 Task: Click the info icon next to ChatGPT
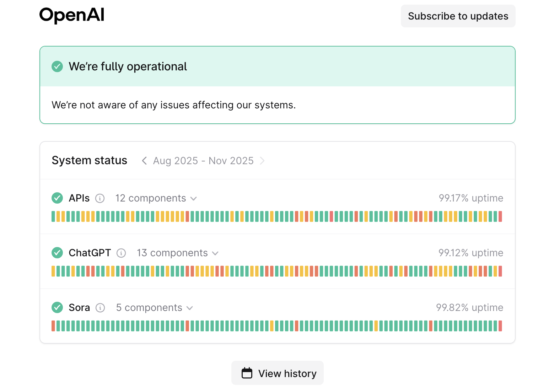[x=121, y=253]
